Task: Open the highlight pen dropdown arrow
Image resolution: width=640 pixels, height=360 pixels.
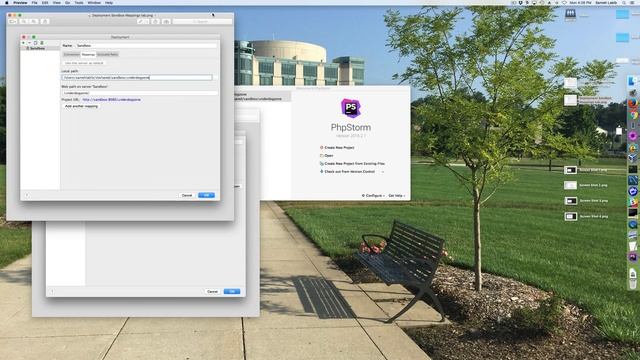Action: (147, 21)
